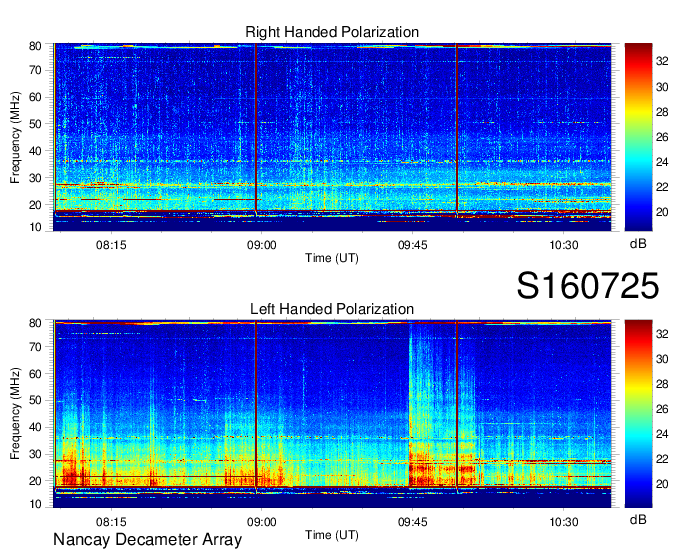The width and height of the screenshot is (680, 552).
Task: Click the dB label of the bottom color bar
Action: (x=638, y=520)
